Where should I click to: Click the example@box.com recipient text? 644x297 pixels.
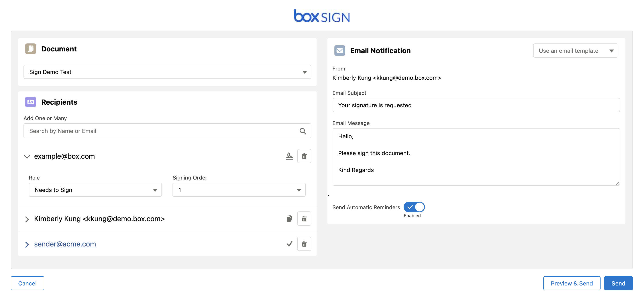[64, 156]
